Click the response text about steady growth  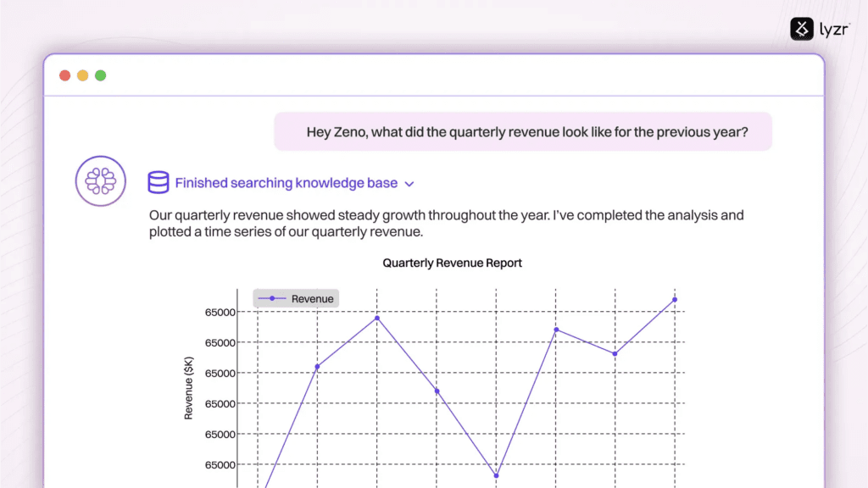pos(446,223)
